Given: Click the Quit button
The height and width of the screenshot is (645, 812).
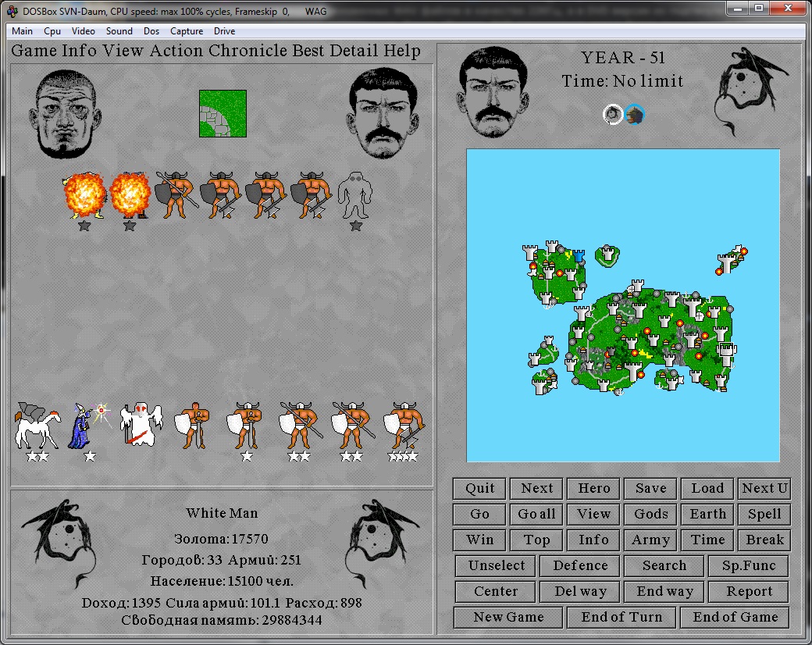Looking at the screenshot, I should pos(479,489).
